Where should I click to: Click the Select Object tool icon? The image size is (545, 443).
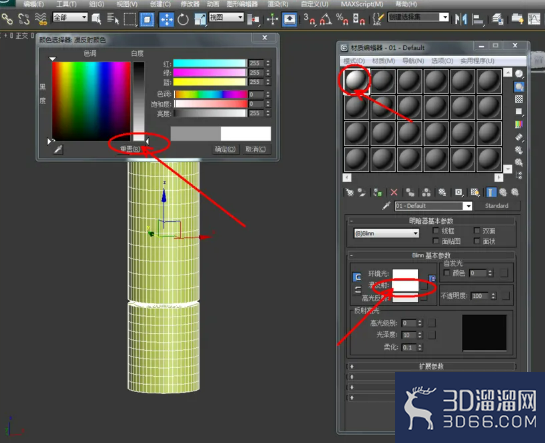[x=96, y=19]
